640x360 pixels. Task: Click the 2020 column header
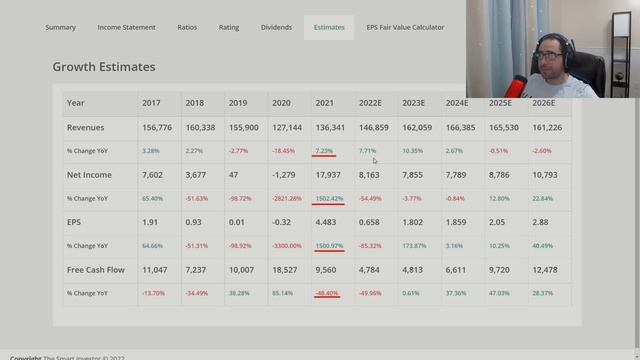point(281,103)
